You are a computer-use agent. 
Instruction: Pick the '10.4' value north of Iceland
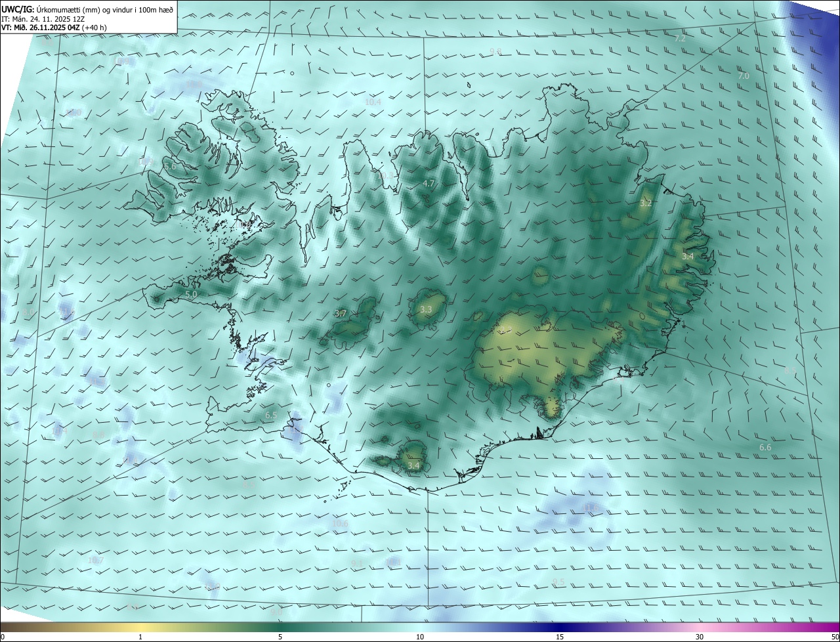point(373,102)
